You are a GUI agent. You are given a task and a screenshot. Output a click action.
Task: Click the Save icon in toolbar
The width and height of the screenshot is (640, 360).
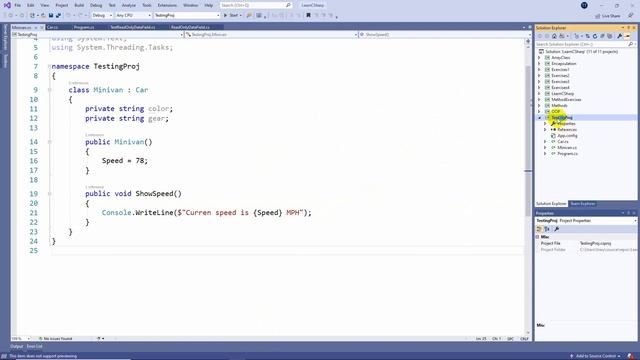pos(51,16)
